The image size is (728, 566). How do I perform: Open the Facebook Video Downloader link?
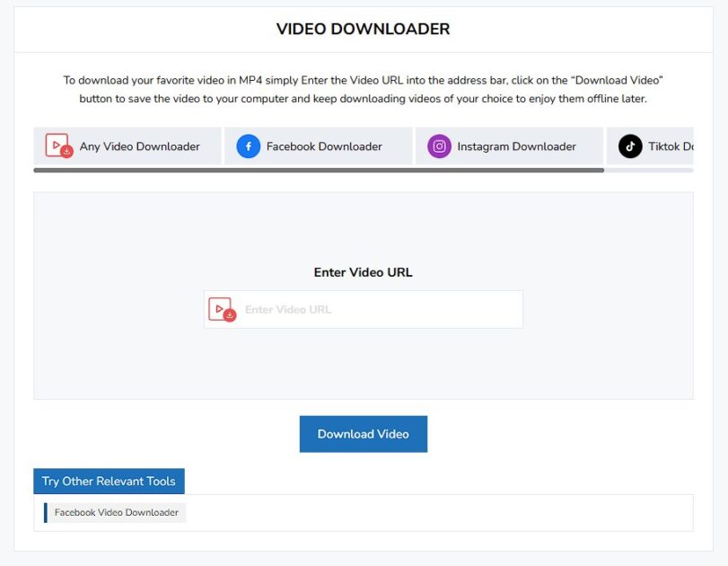tap(116, 513)
